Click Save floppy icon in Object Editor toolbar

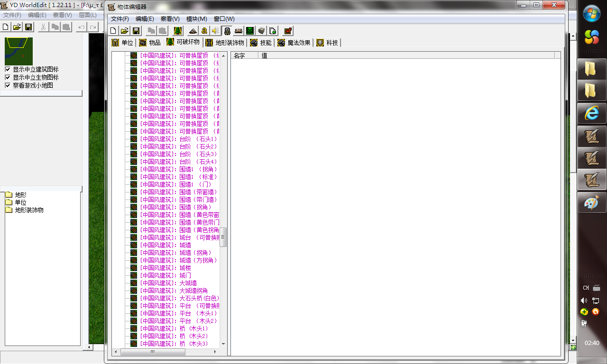pyautogui.click(x=136, y=31)
